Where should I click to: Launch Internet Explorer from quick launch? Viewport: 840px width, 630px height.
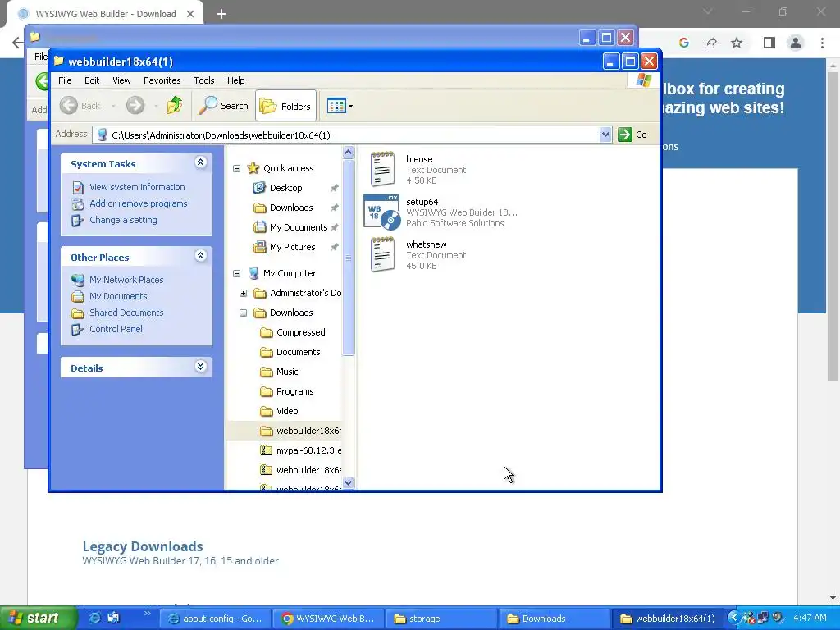coord(94,619)
